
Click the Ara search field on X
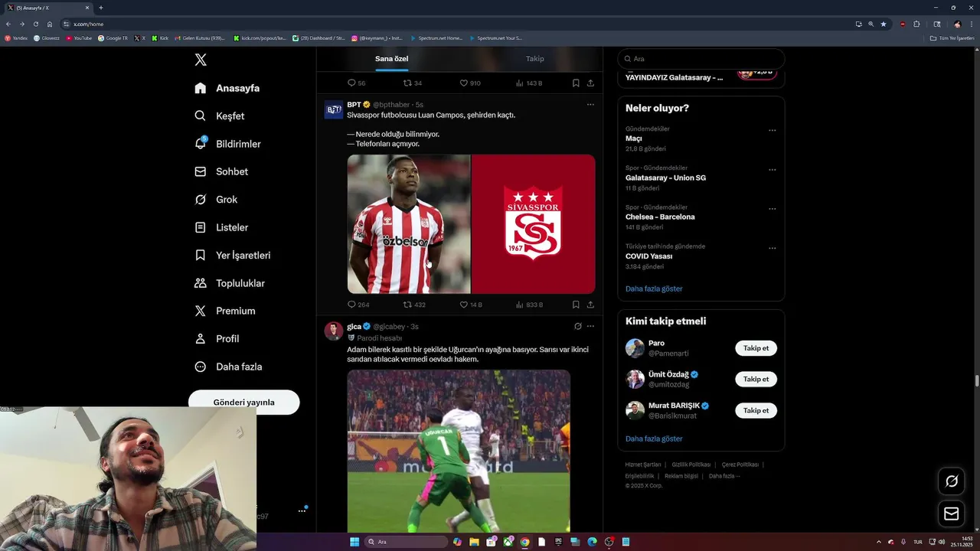click(701, 59)
